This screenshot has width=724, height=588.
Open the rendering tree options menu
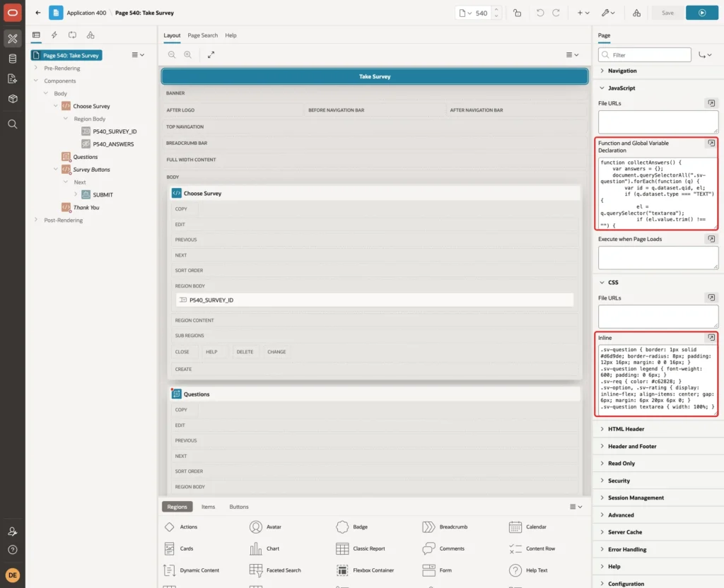tap(138, 55)
